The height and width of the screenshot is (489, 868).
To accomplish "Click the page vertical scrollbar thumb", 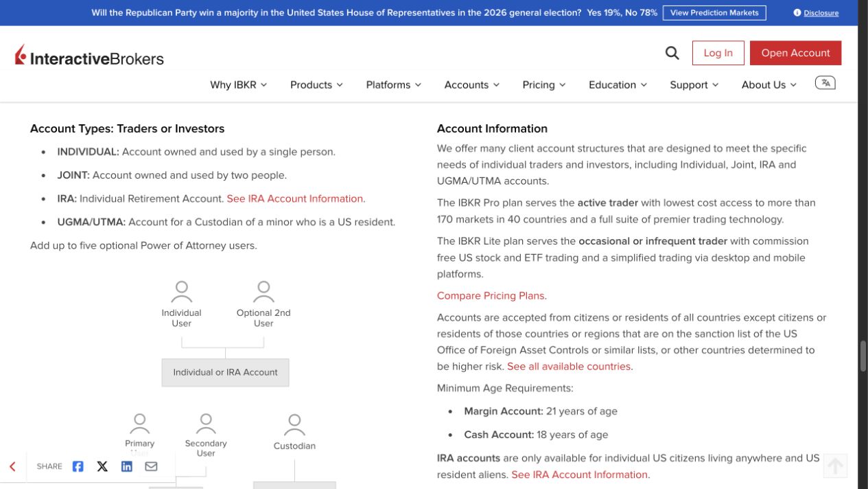I will 863,356.
